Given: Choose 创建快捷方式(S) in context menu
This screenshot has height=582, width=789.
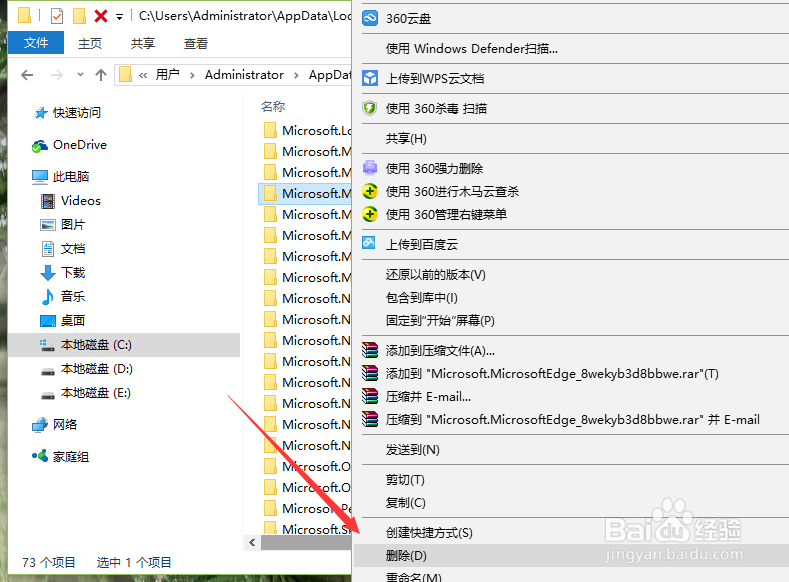Looking at the screenshot, I should (571, 532).
